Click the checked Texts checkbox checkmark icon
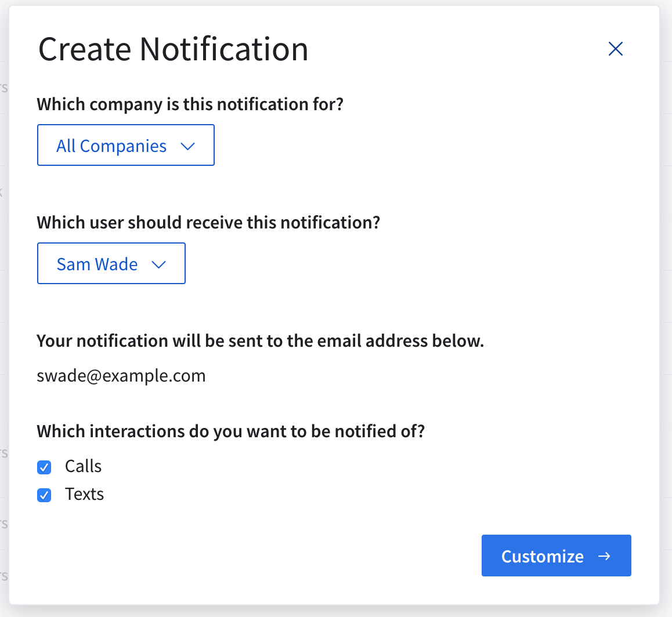 (x=44, y=495)
